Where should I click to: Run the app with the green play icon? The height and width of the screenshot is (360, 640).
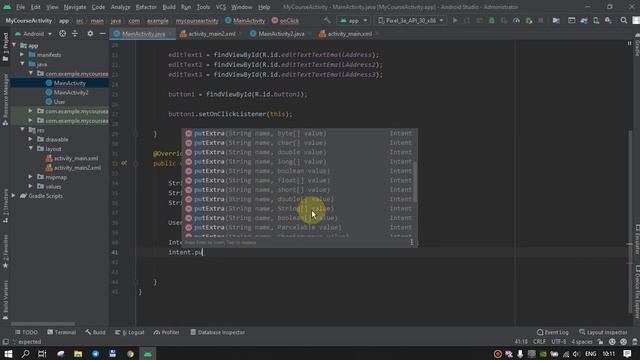[455, 20]
